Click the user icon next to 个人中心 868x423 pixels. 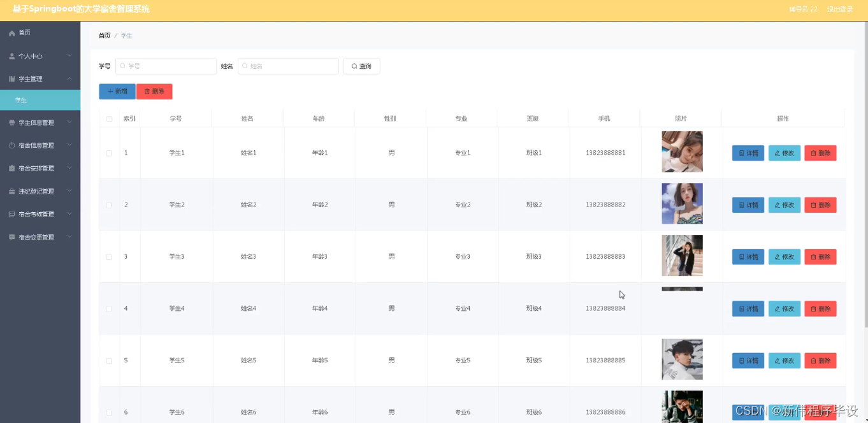(11, 55)
